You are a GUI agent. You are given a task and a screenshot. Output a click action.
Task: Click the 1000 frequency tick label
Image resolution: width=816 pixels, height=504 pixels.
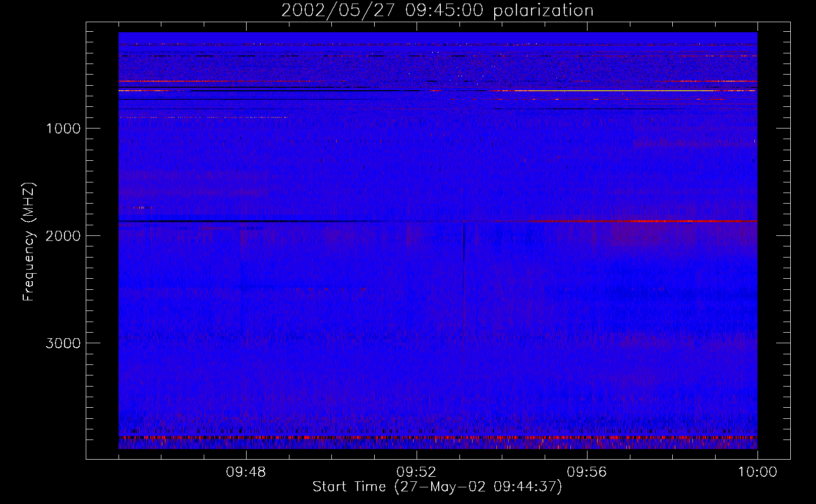[64, 129]
